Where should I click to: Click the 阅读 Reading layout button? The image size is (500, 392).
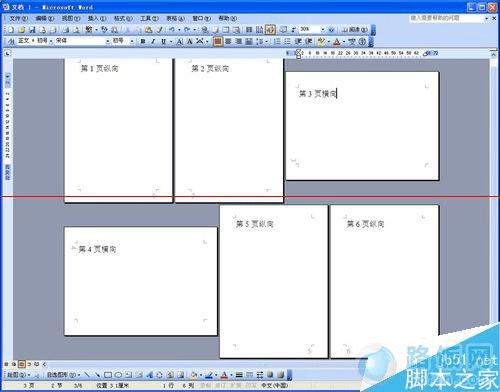(x=354, y=30)
